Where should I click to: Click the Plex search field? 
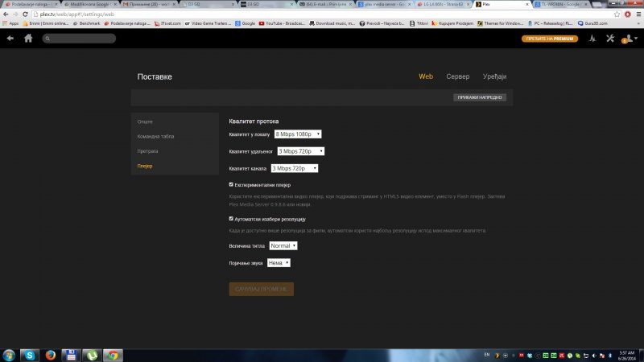coord(79,38)
